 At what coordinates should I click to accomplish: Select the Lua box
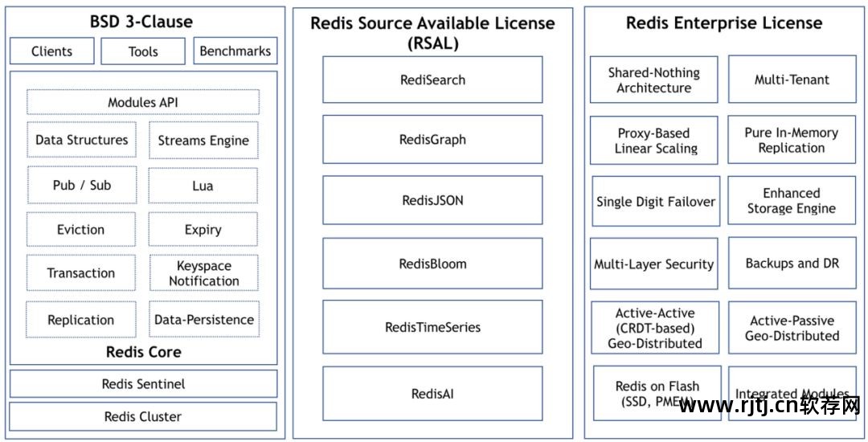(203, 186)
